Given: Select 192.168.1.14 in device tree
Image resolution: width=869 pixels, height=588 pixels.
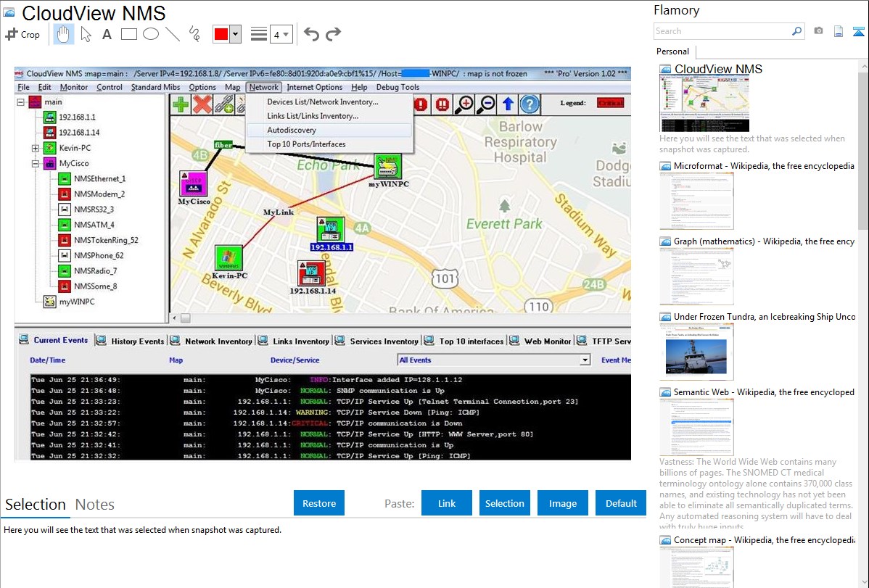Looking at the screenshot, I should 79,133.
